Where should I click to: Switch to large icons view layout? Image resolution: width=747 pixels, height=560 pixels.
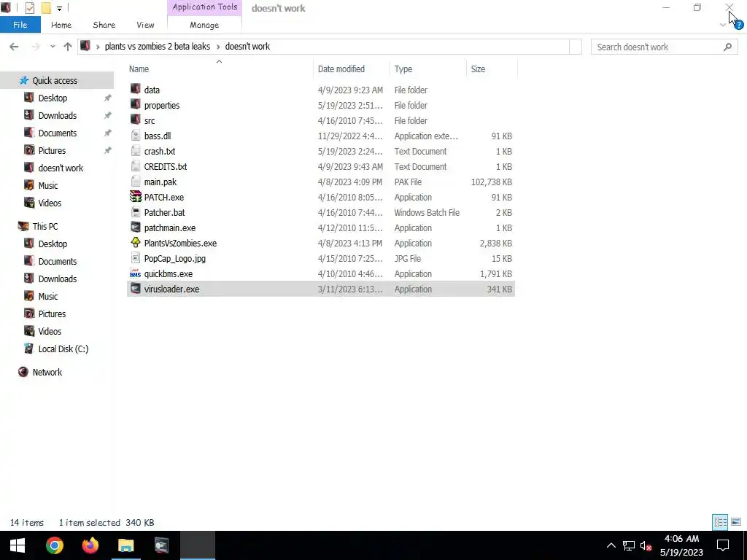(736, 522)
